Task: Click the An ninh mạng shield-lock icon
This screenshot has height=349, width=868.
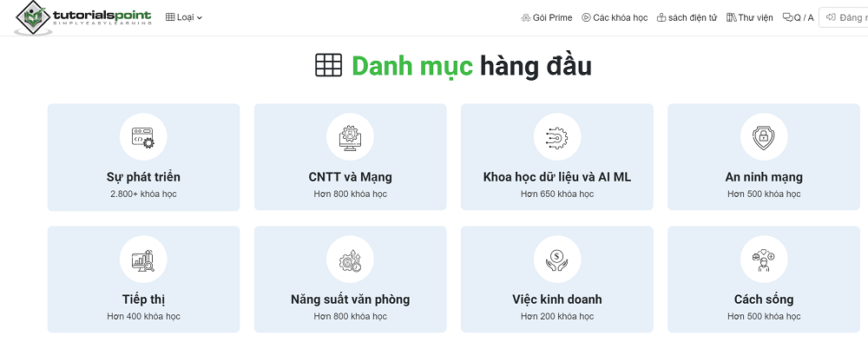Action: click(x=764, y=137)
